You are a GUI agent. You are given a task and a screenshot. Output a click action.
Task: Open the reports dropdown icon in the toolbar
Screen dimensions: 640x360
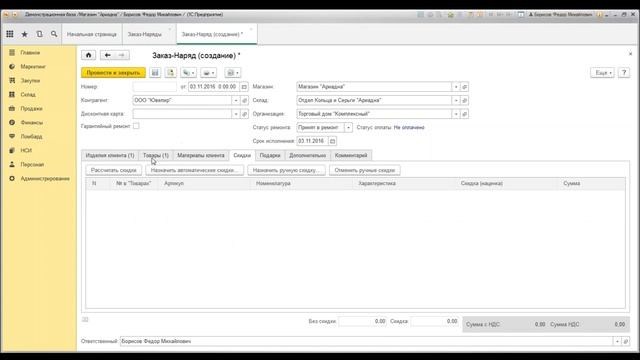pos(233,73)
